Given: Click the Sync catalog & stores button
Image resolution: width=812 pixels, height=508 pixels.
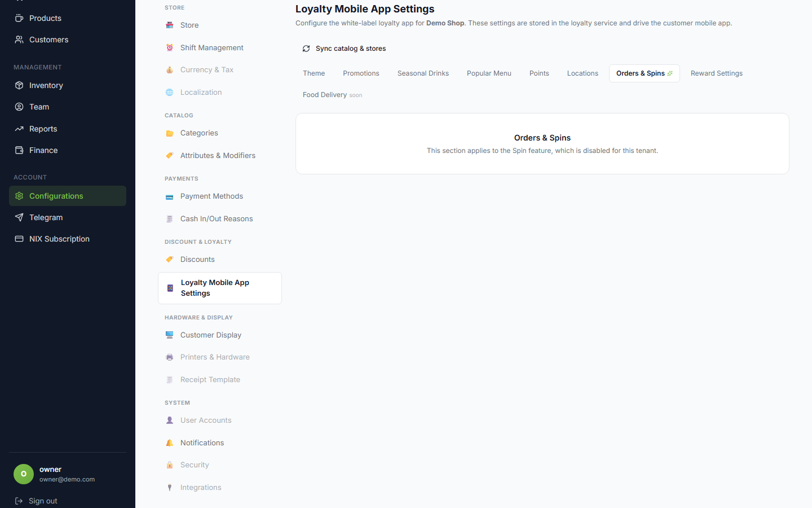Looking at the screenshot, I should tap(344, 49).
